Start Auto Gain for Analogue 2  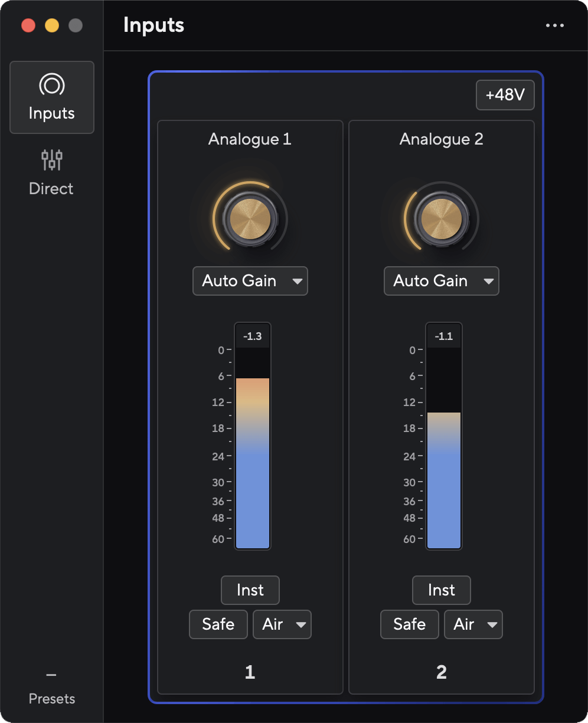(431, 281)
